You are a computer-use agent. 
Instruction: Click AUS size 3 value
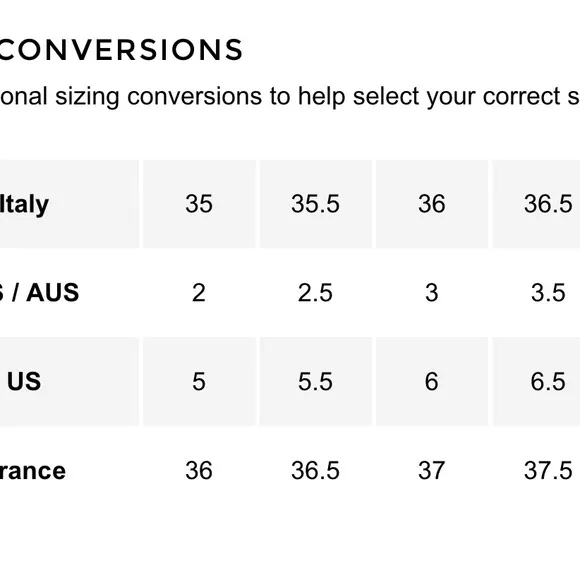point(432,293)
